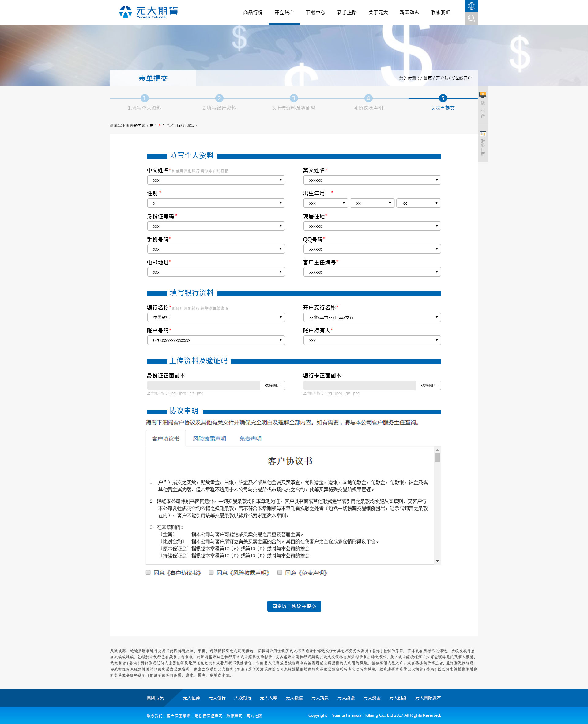Click step 5 circle in progress bar
This screenshot has height=724, width=588.
coord(442,98)
